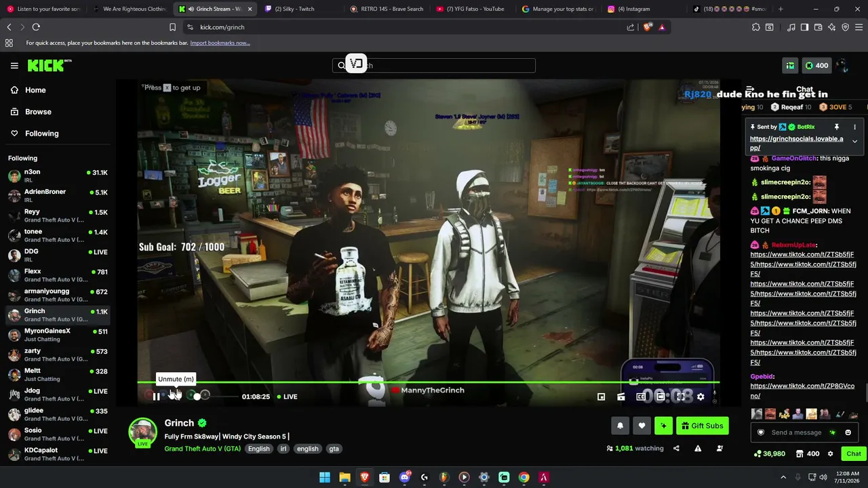Viewport: 868px width, 488px height.
Task: Open MyronGainesX channel in Following list
Action: point(58,335)
